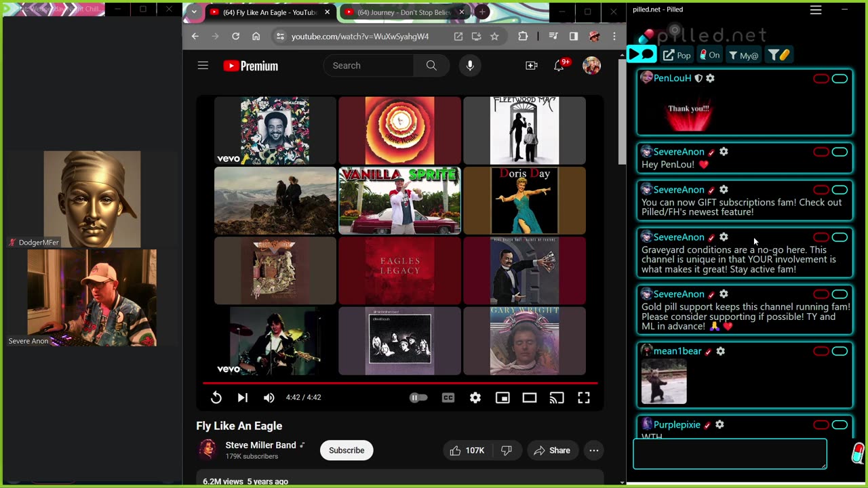This screenshot has height=488, width=868.
Task: Click the YouTube search magnifier button
Action: click(x=431, y=66)
